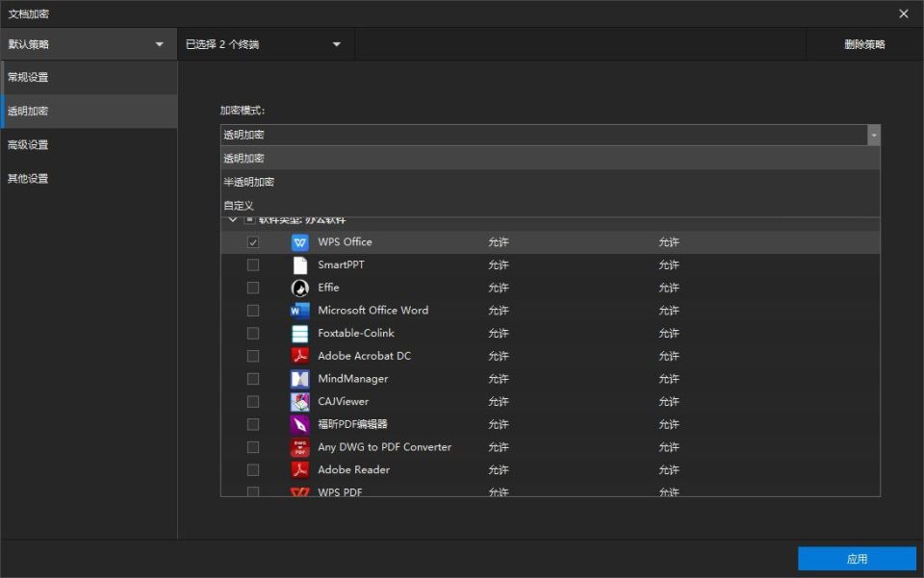This screenshot has height=578, width=924.
Task: Click the 加密模式 combo box arrow
Action: [x=874, y=135]
